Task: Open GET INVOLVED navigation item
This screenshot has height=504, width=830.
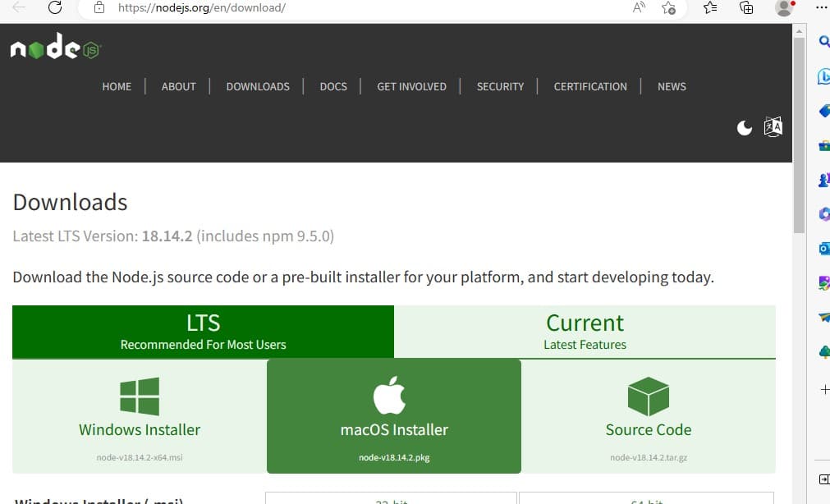Action: point(411,86)
